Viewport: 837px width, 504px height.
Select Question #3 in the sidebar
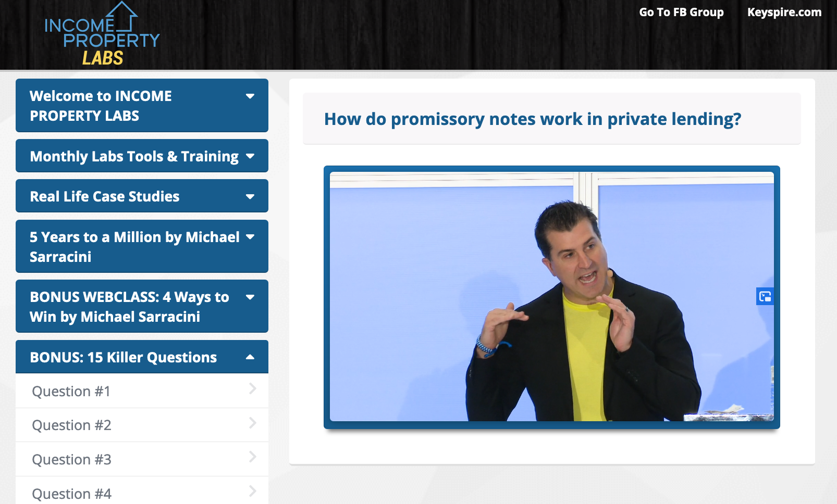click(x=72, y=460)
